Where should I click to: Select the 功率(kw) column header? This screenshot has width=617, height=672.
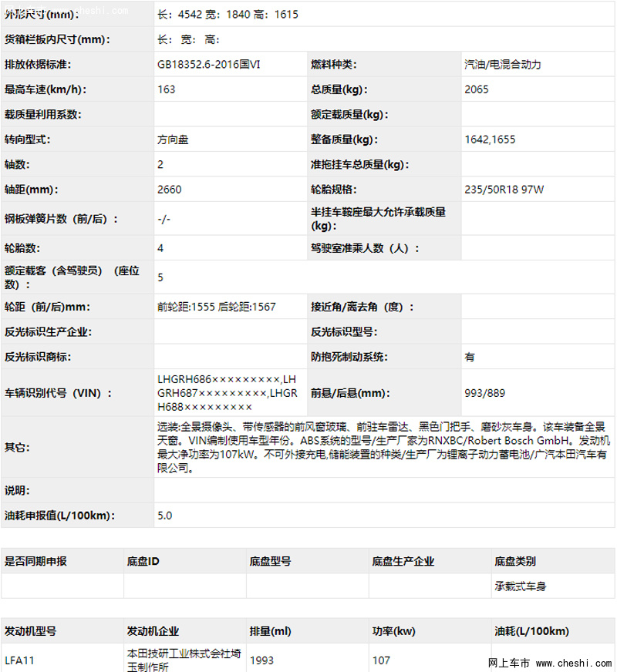click(x=393, y=631)
